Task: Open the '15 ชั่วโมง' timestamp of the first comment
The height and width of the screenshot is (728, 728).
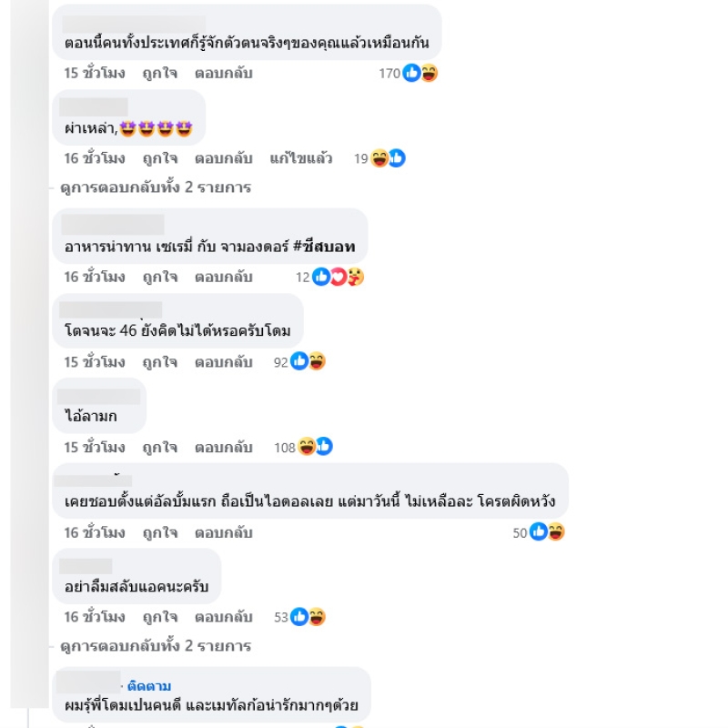Action: click(x=95, y=73)
